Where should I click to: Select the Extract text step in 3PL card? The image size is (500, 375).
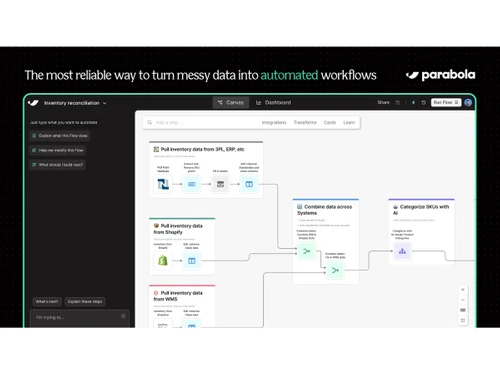pos(192,184)
